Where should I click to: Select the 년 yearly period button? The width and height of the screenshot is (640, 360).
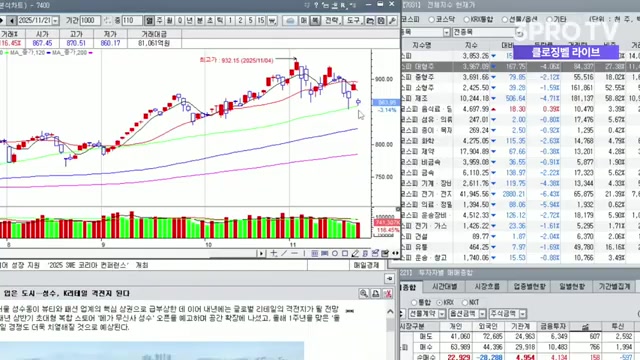(190, 20)
